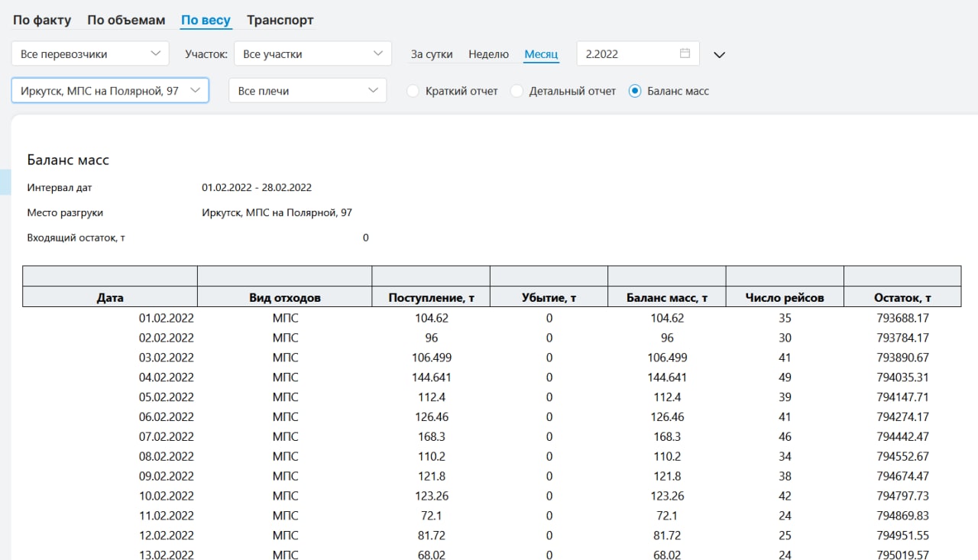The height and width of the screenshot is (560, 978).
Task: Expand the chevron next to date field
Action: (x=718, y=55)
